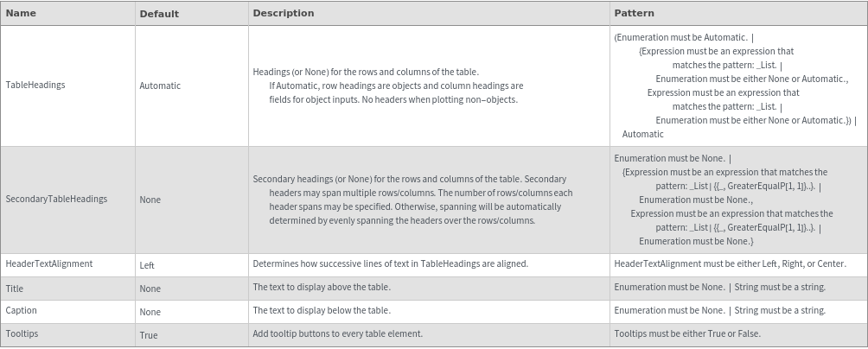Click the Caption option name cell
Screen dimensions: 868x349
(22, 310)
